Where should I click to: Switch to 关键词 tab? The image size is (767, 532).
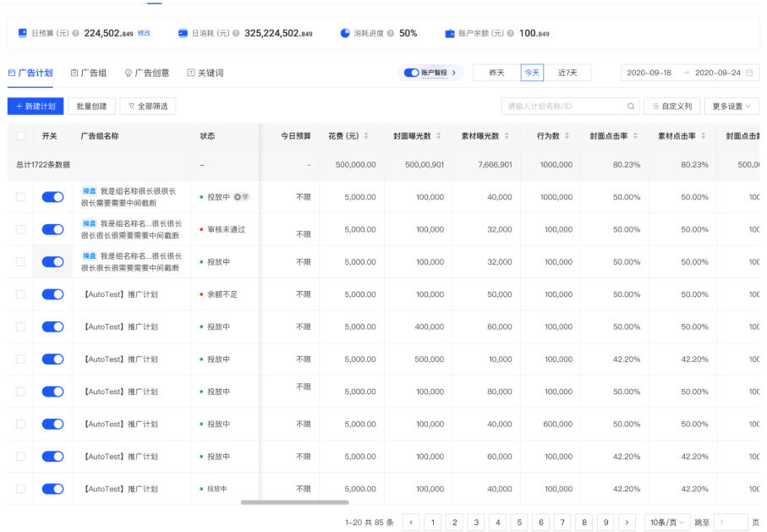(x=205, y=73)
